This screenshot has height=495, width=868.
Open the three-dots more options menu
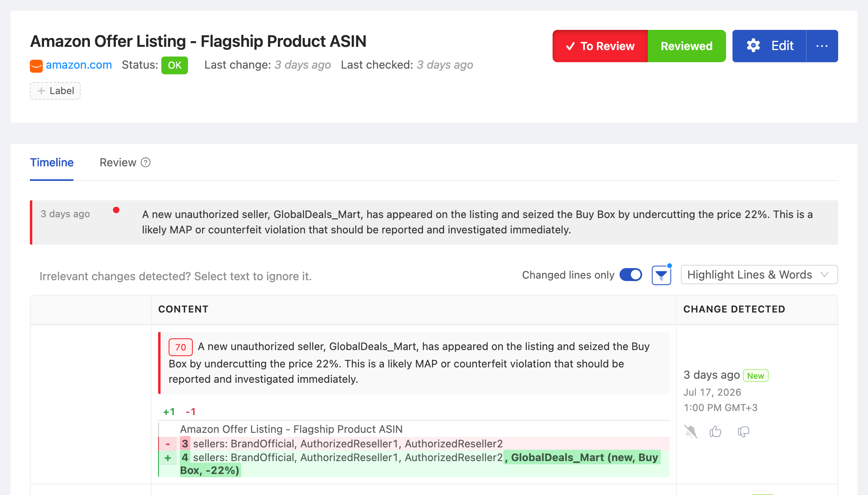(822, 46)
